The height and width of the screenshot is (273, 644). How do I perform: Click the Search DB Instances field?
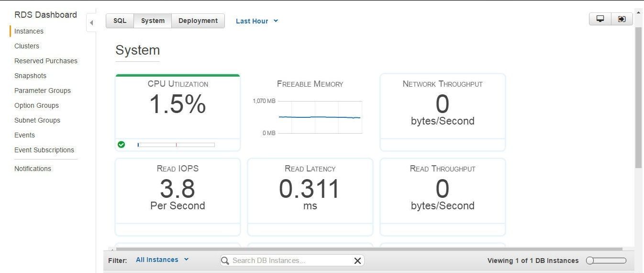292,261
